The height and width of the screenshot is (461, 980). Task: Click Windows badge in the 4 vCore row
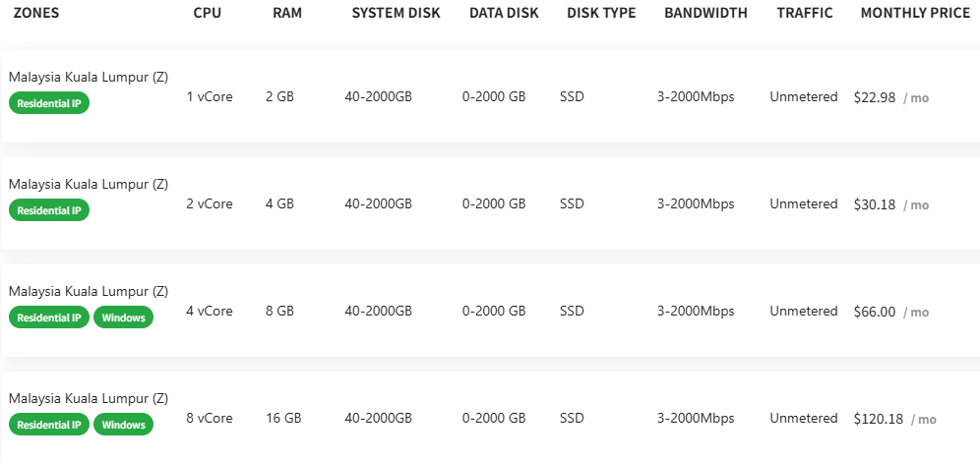[123, 317]
